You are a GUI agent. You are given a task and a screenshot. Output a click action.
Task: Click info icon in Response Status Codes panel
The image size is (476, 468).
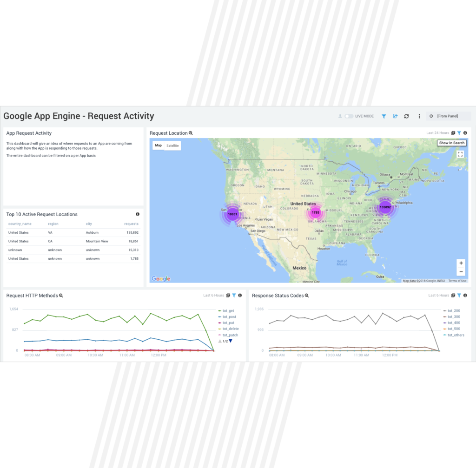[x=465, y=295]
